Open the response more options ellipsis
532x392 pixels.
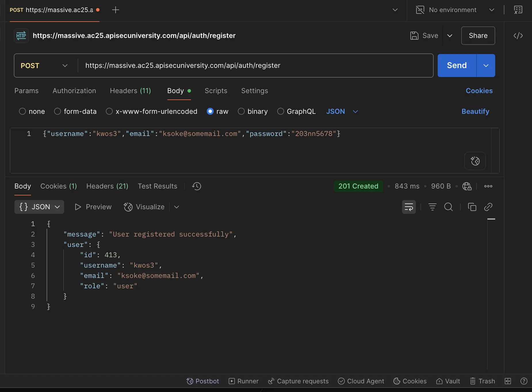(x=488, y=186)
